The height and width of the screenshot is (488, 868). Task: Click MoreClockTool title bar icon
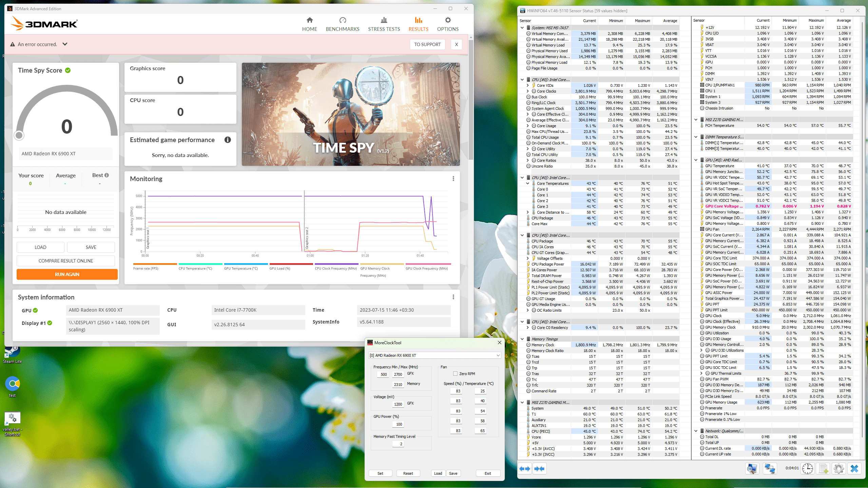point(370,343)
